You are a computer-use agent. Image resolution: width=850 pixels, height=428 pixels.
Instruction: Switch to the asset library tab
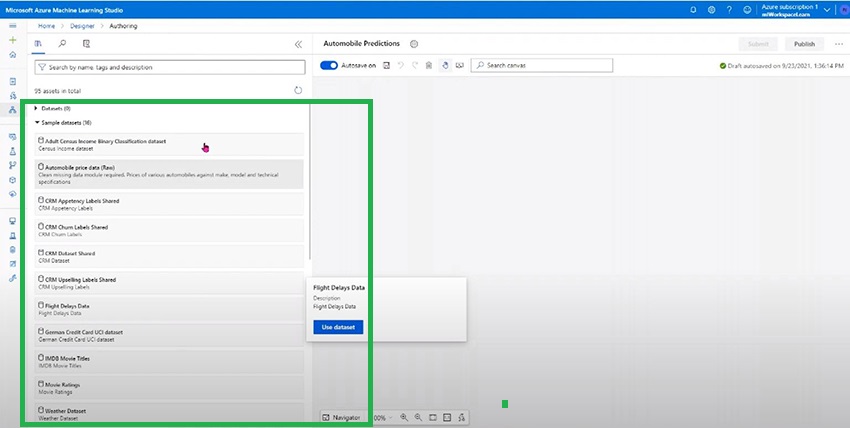point(38,44)
